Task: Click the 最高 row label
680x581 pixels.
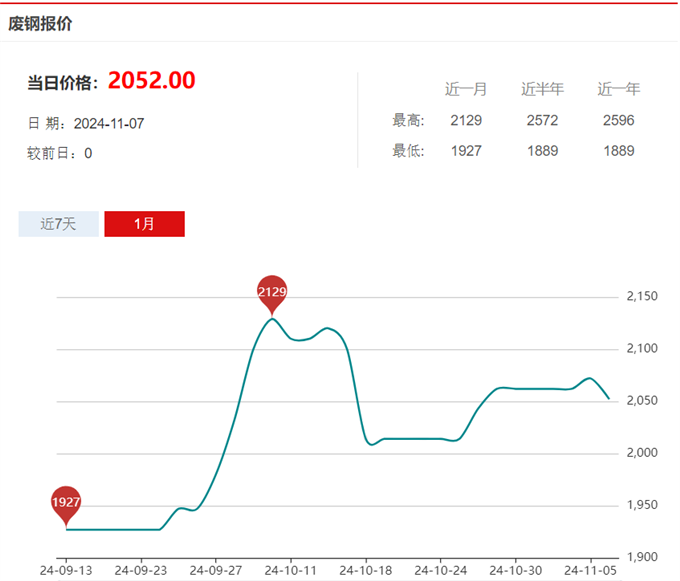Action: coord(408,121)
